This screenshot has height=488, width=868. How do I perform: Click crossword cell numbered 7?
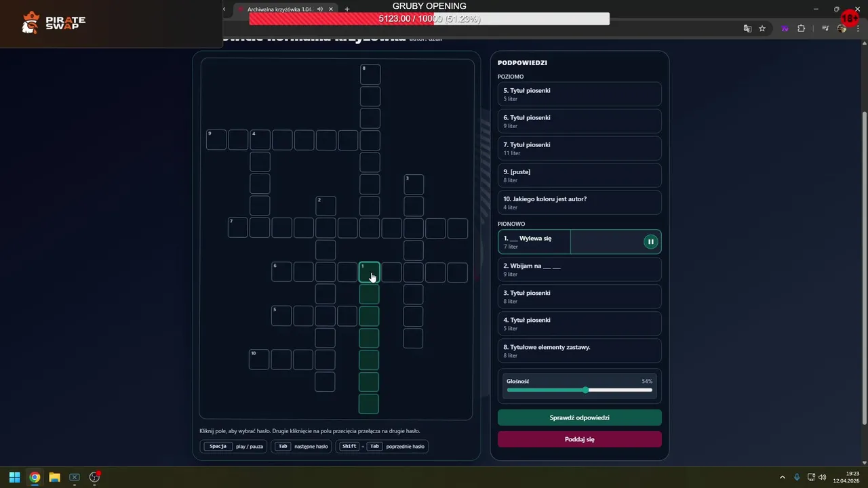(238, 228)
